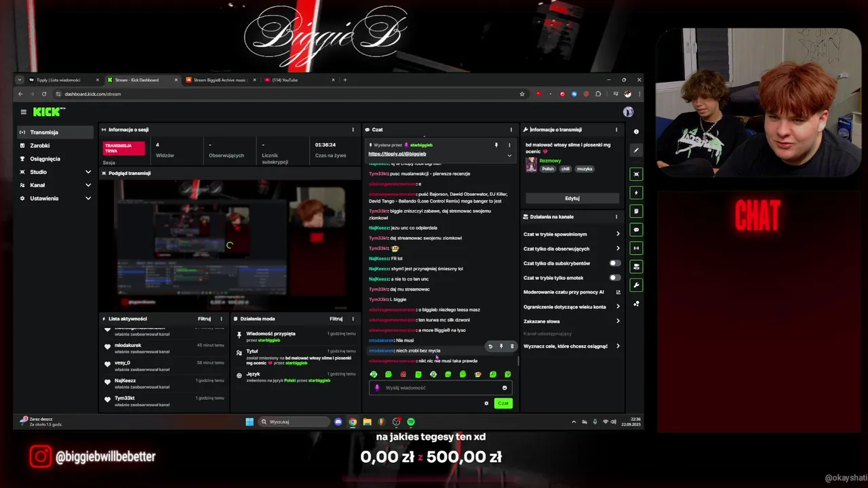Open Lista aktywności three-dot menu

pos(221,319)
